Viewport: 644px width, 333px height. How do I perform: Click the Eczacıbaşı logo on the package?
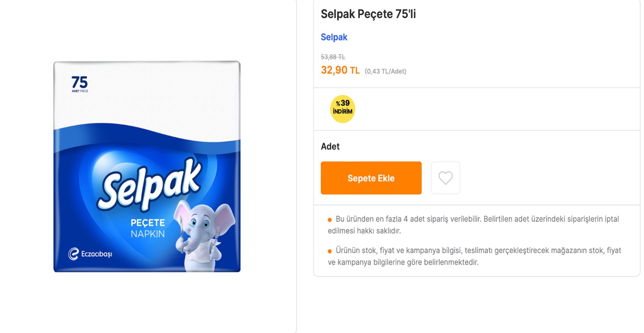click(x=90, y=254)
